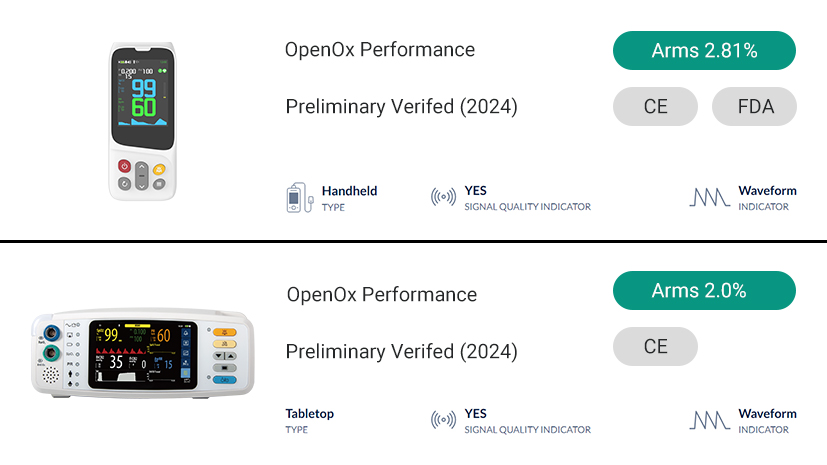The width and height of the screenshot is (827, 465).
Task: Click the Handheld type label
Action: (x=349, y=191)
